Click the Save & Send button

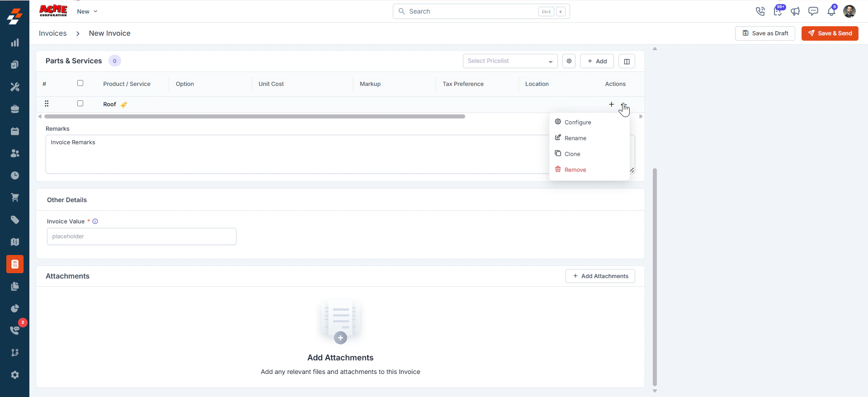pyautogui.click(x=830, y=33)
